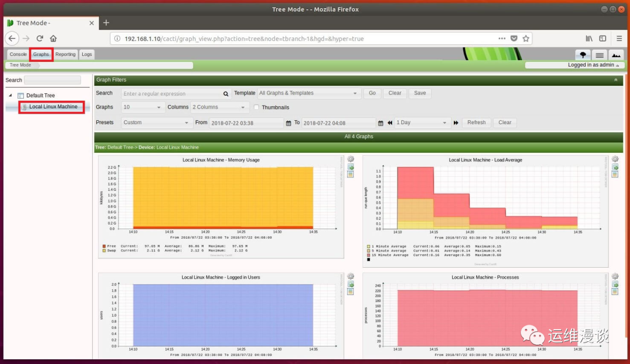Open the Presets dropdown

coord(156,123)
